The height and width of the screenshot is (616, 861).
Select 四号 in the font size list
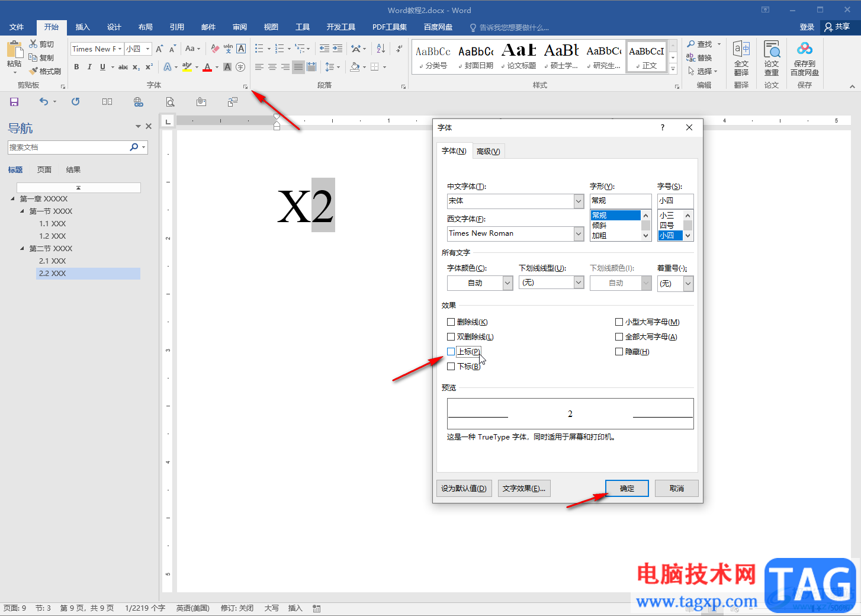[670, 225]
